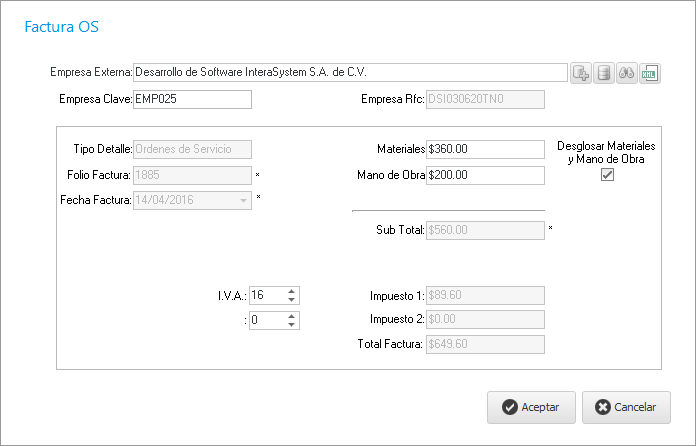Click the Empresa Externa text field

349,72
